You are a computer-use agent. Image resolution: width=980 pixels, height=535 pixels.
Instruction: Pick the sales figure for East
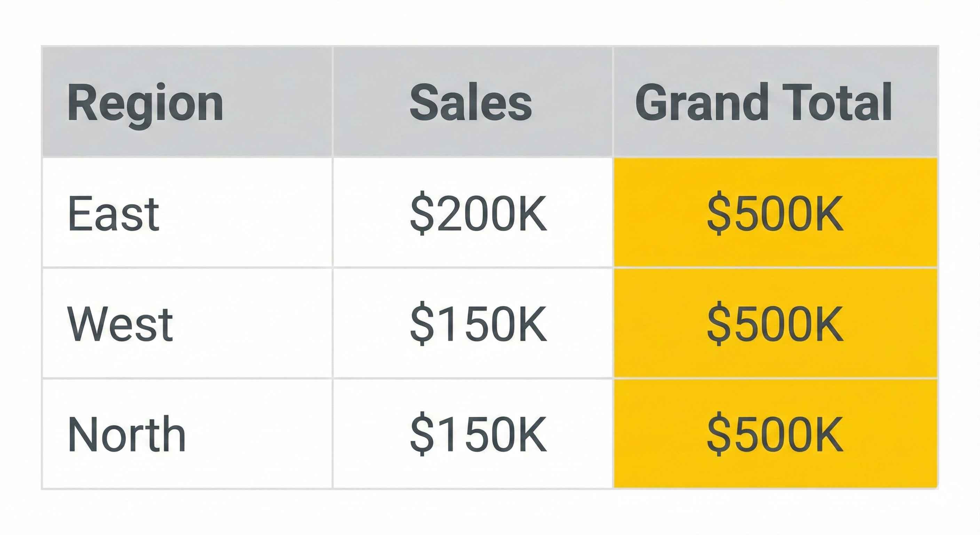coord(478,213)
